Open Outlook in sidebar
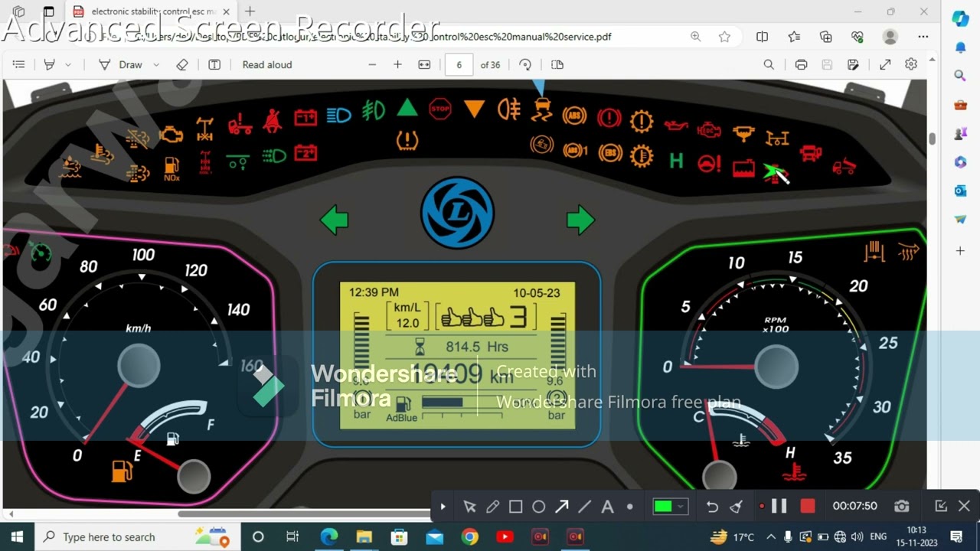The width and height of the screenshot is (980, 551). tap(960, 191)
